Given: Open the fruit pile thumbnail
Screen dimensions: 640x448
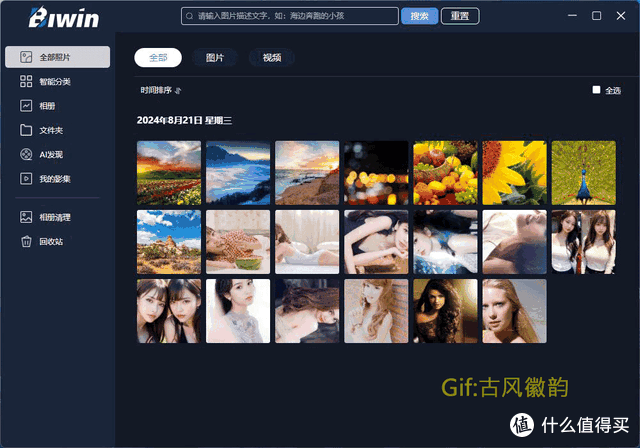Looking at the screenshot, I should (x=445, y=173).
